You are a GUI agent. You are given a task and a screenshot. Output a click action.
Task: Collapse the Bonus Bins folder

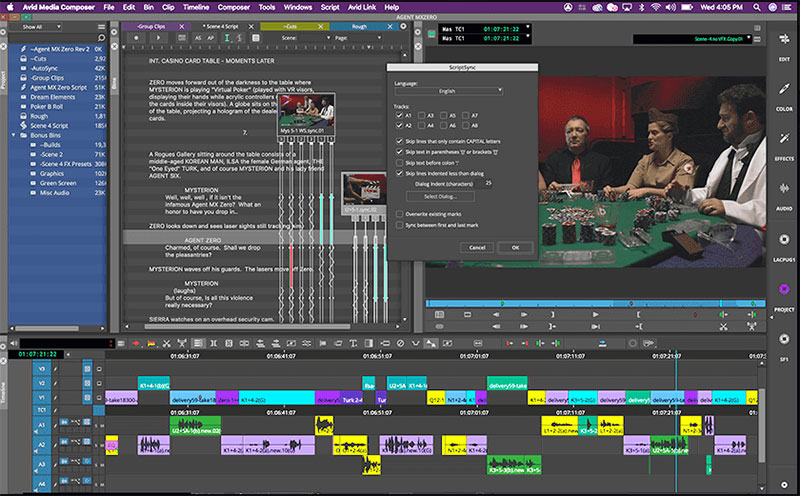(14, 135)
